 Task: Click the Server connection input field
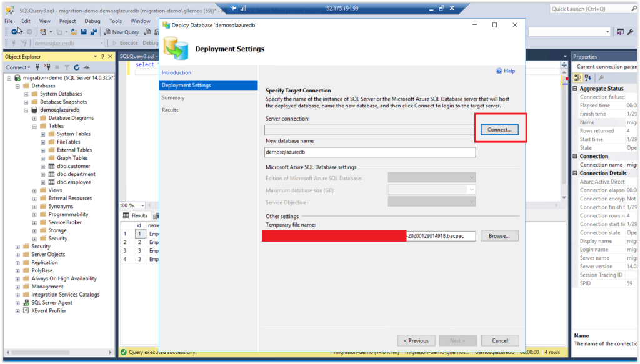click(369, 130)
